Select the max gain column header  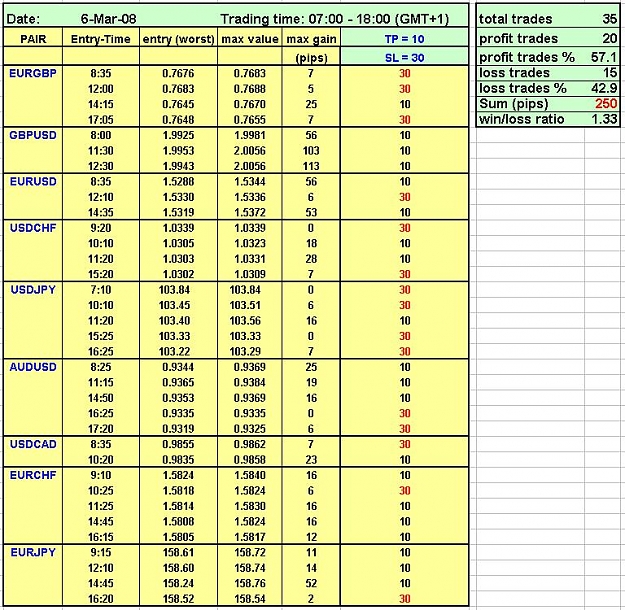pos(311,39)
